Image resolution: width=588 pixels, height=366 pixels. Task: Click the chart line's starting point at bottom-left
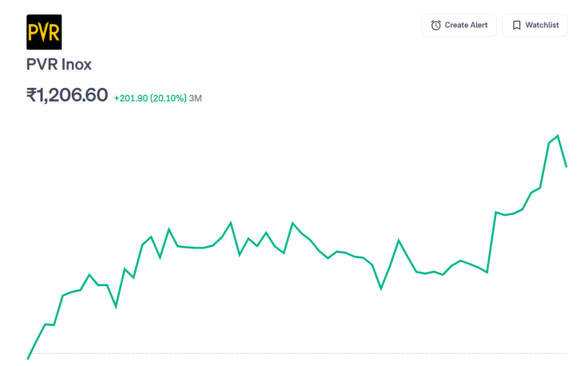click(28, 359)
